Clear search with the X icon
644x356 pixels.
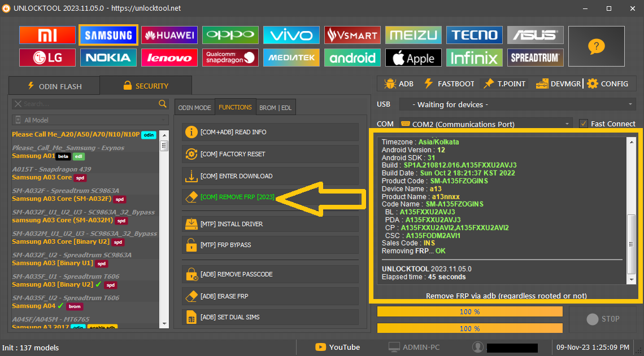[18, 104]
